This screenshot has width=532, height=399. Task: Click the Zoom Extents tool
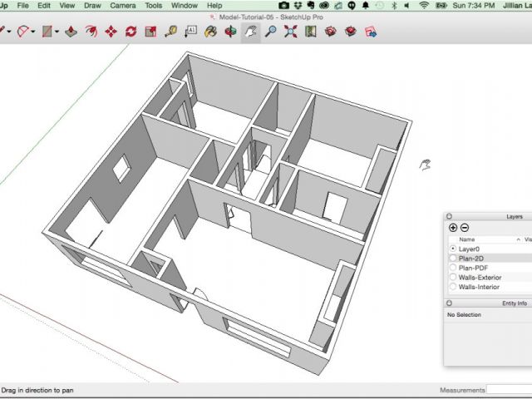click(290, 32)
